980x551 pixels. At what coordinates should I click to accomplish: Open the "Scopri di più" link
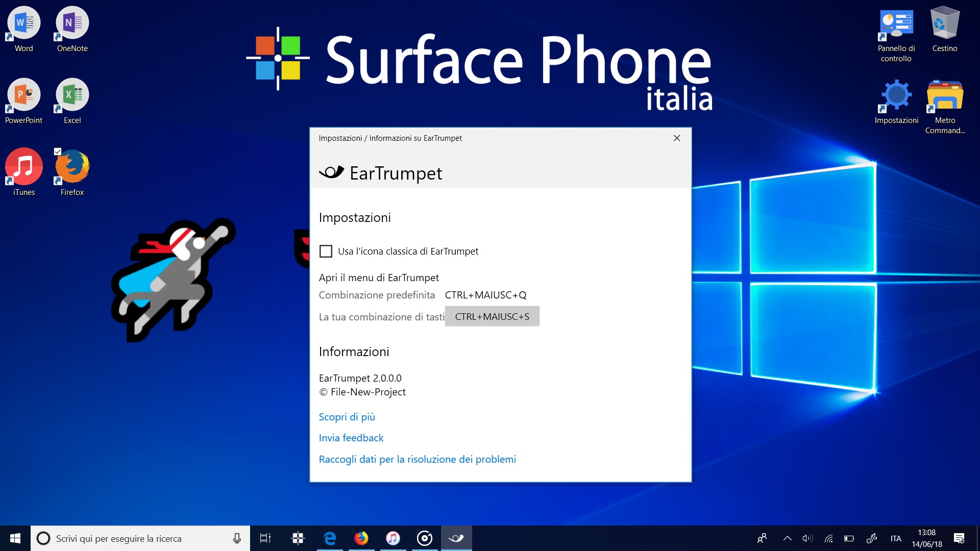347,417
